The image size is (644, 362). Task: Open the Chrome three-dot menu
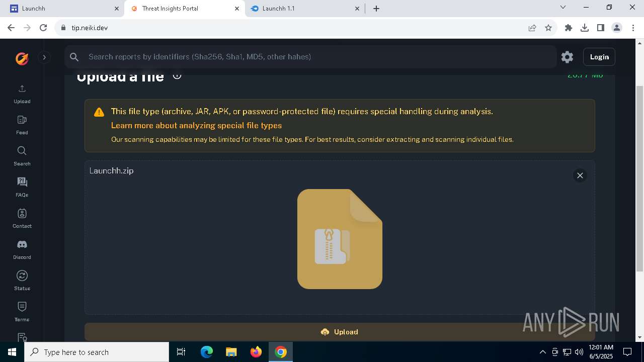(x=633, y=28)
